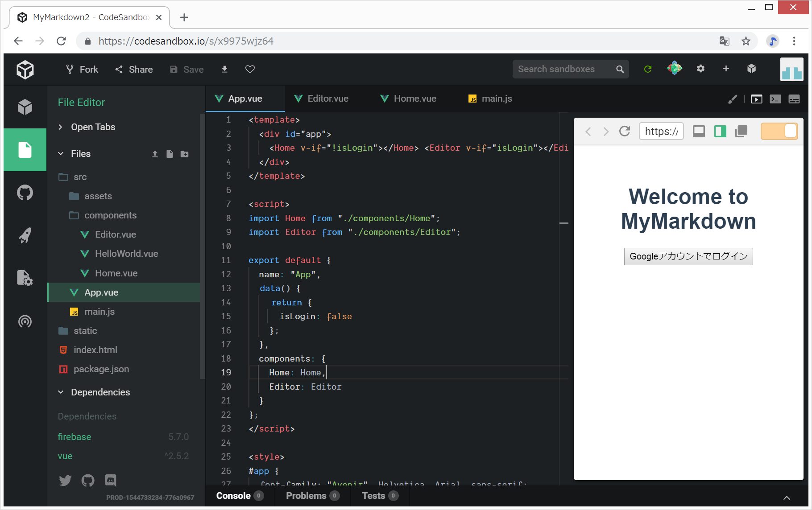Viewport: 812px width, 510px height.
Task: Click the new file icon in Files
Action: pyautogui.click(x=170, y=154)
